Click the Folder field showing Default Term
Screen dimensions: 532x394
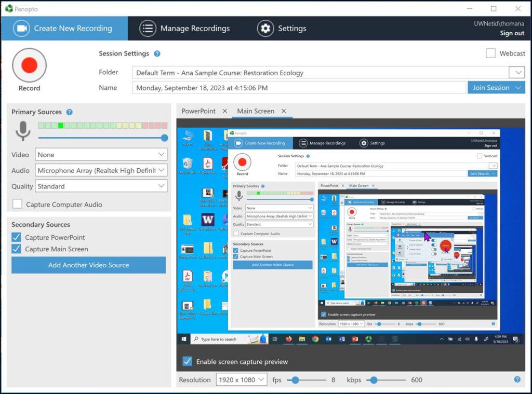(321, 73)
